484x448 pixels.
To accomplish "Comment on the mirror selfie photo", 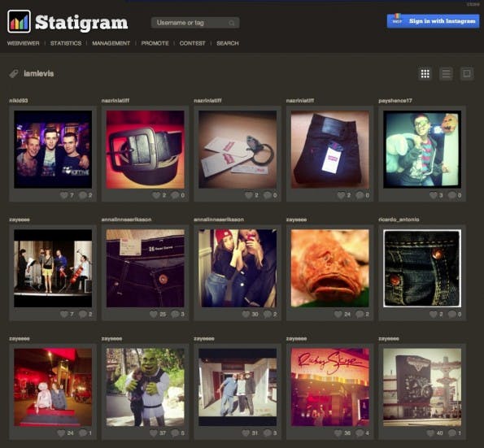I will (x=268, y=315).
